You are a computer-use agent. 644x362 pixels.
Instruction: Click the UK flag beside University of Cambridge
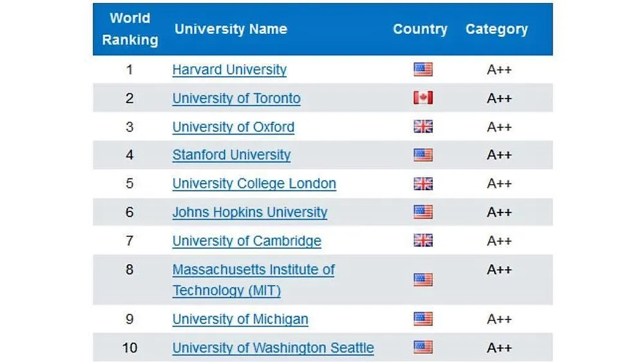pos(423,241)
